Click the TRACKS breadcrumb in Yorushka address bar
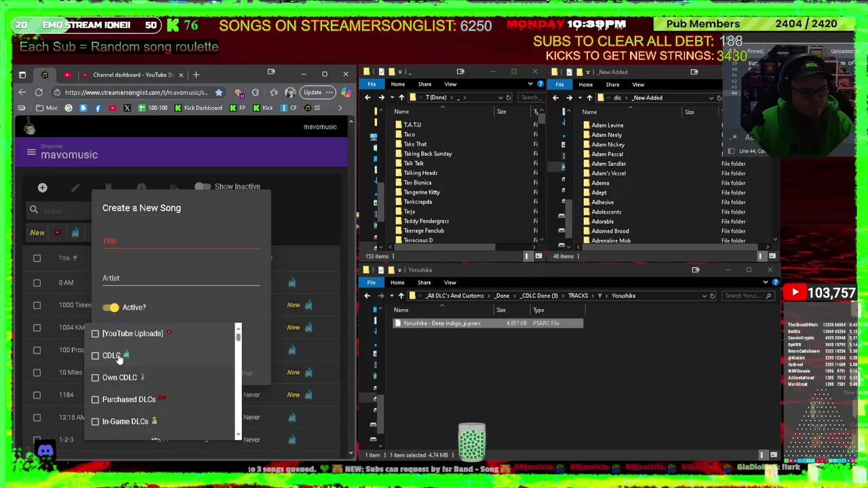Screen dimensions: 868x488 [578, 296]
